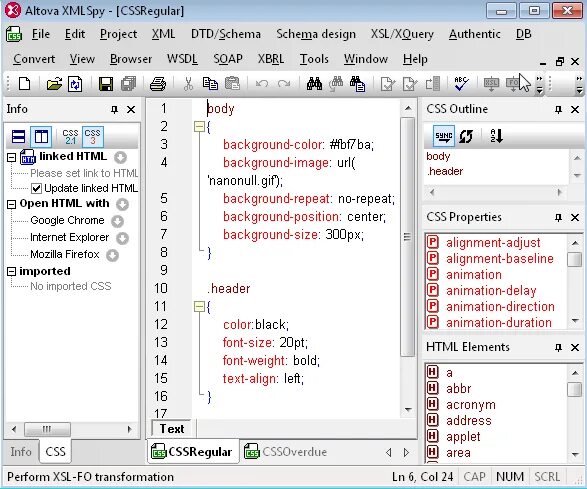Viewport: 587px width, 489px height.
Task: Switch to the CSSOverdue document tab
Action: tap(285, 452)
